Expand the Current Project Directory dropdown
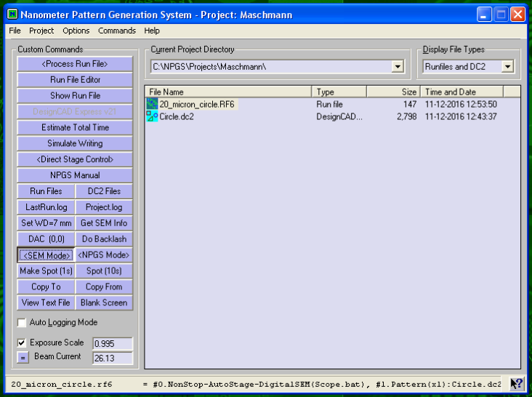The width and height of the screenshot is (532, 397). tap(398, 67)
